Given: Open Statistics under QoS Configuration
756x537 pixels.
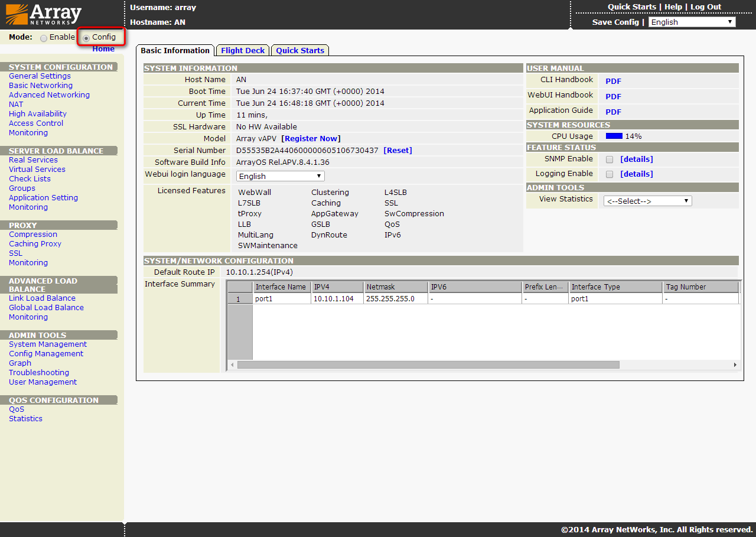Looking at the screenshot, I should point(25,419).
